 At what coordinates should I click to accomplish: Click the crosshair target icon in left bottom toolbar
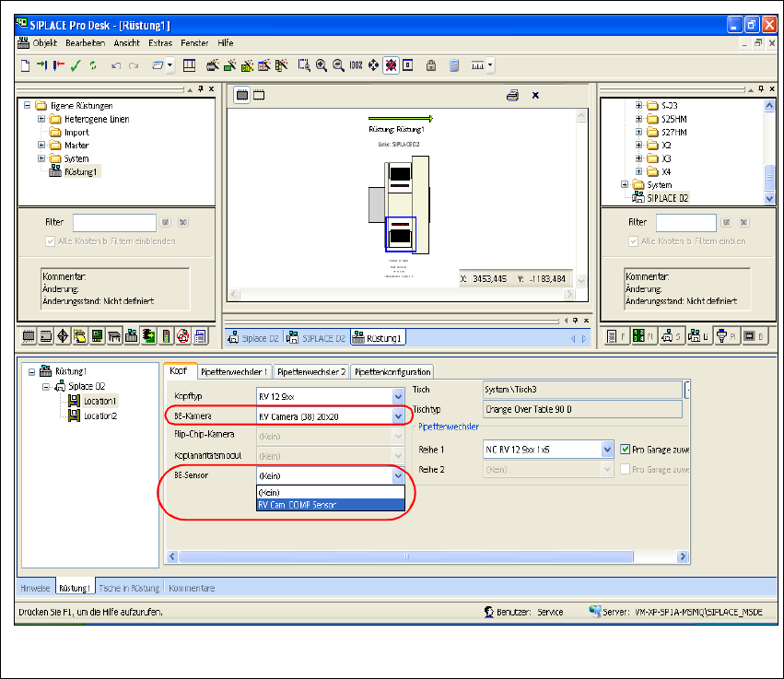tap(63, 336)
